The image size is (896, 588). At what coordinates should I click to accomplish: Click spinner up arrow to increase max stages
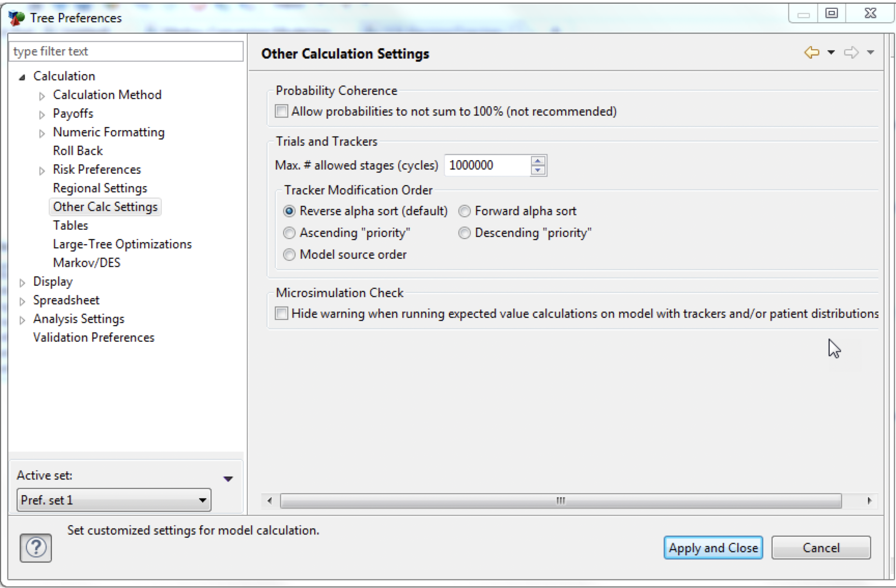[538, 160]
